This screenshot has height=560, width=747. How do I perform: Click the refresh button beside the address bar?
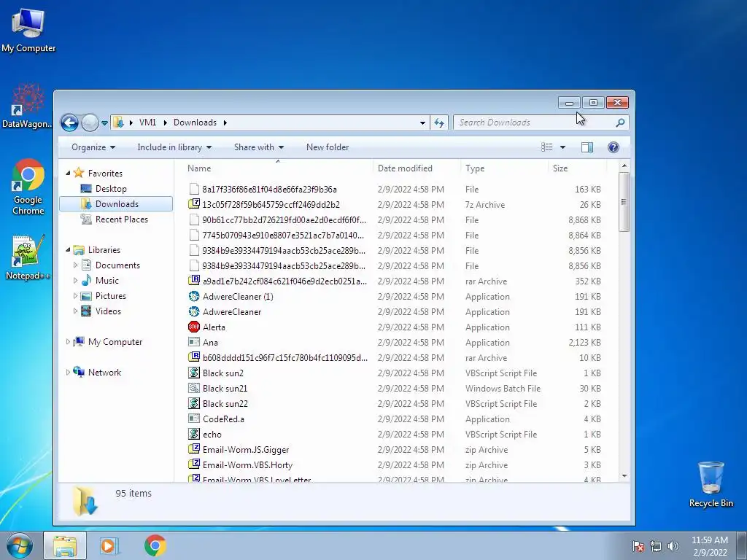(438, 122)
